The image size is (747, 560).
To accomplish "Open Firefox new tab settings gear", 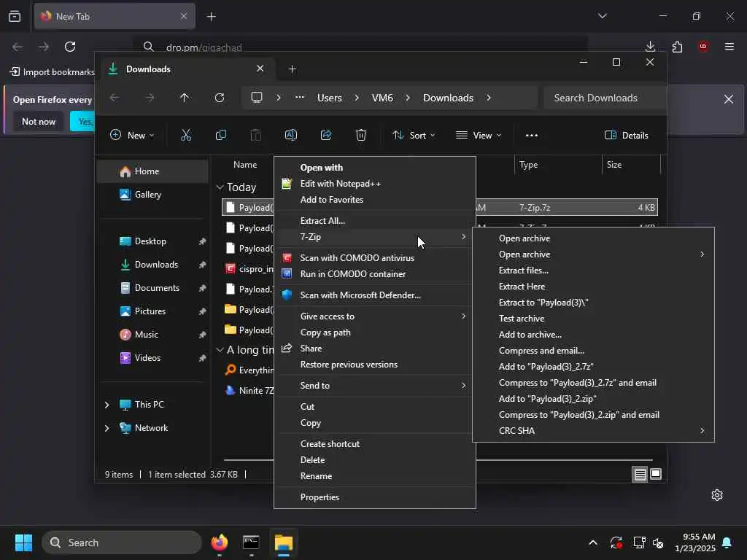I will click(x=717, y=495).
